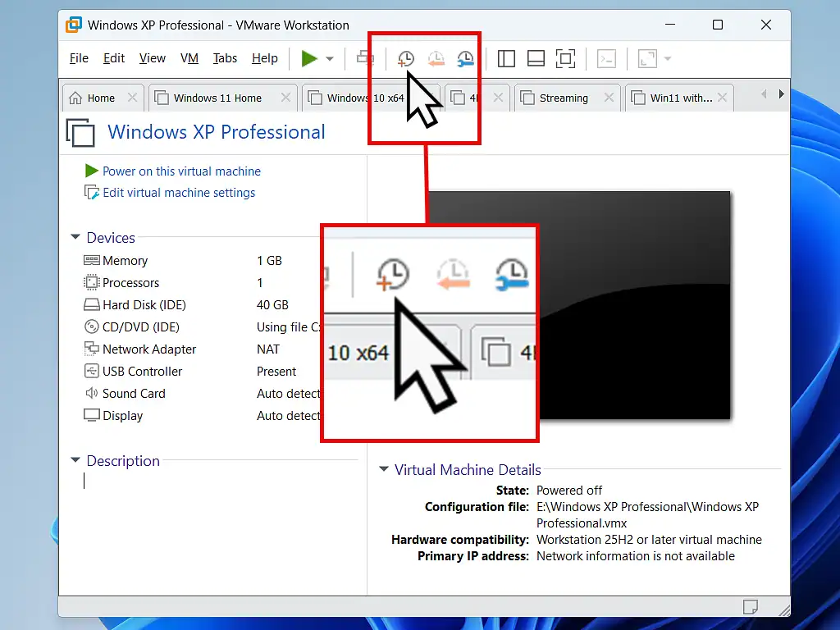Close the Home tab

132,98
